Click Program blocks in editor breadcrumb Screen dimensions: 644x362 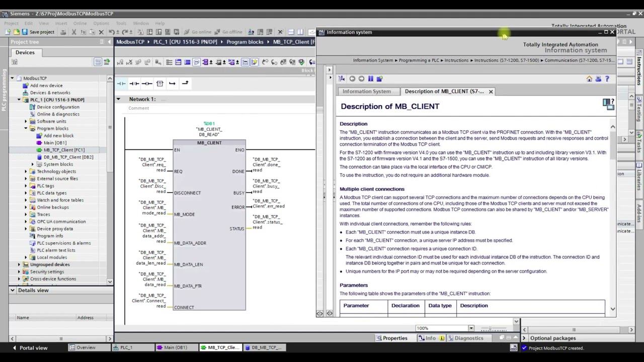(x=245, y=42)
